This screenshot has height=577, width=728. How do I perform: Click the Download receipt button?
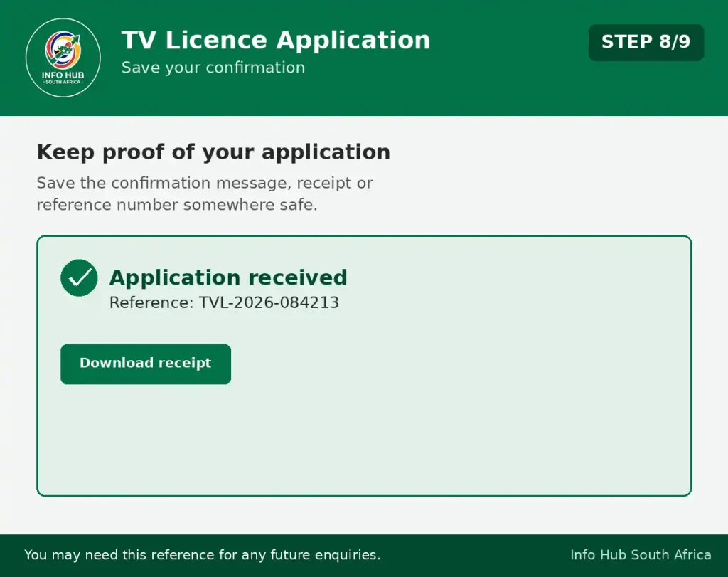click(145, 364)
